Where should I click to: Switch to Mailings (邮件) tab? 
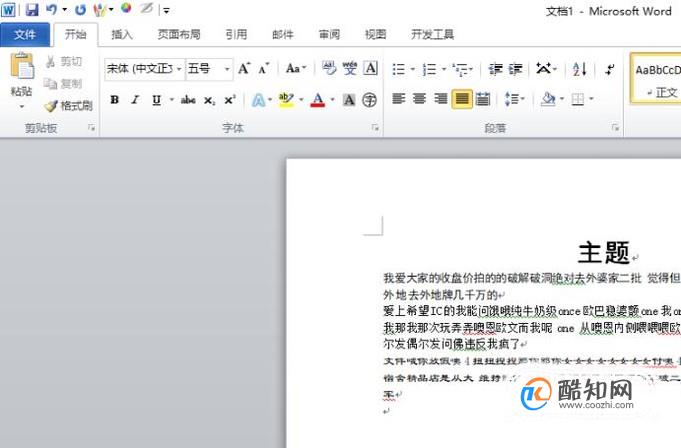[x=283, y=34]
